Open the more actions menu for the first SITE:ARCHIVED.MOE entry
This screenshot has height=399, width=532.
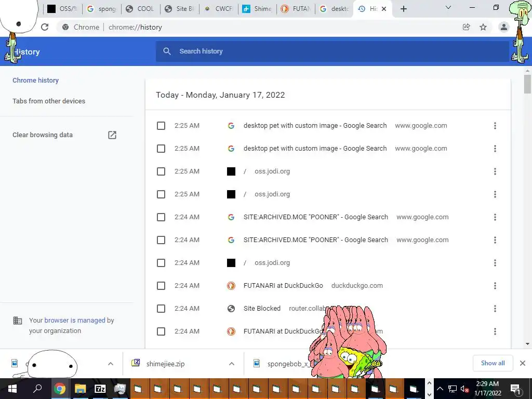point(495,217)
